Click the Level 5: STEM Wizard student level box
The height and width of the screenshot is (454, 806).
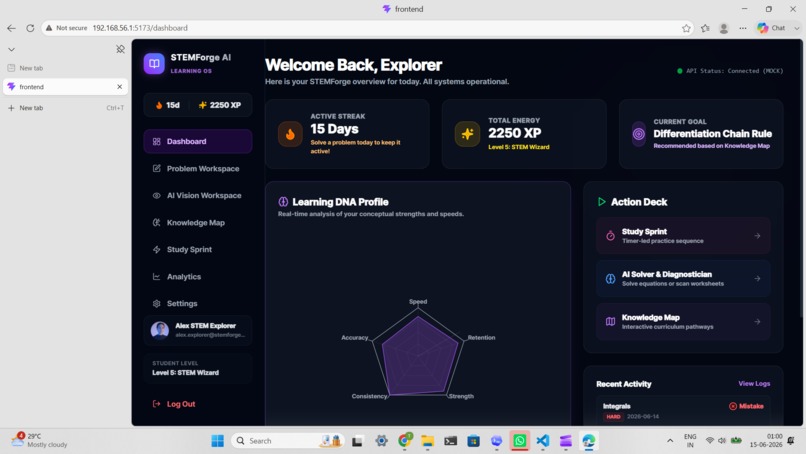point(198,368)
